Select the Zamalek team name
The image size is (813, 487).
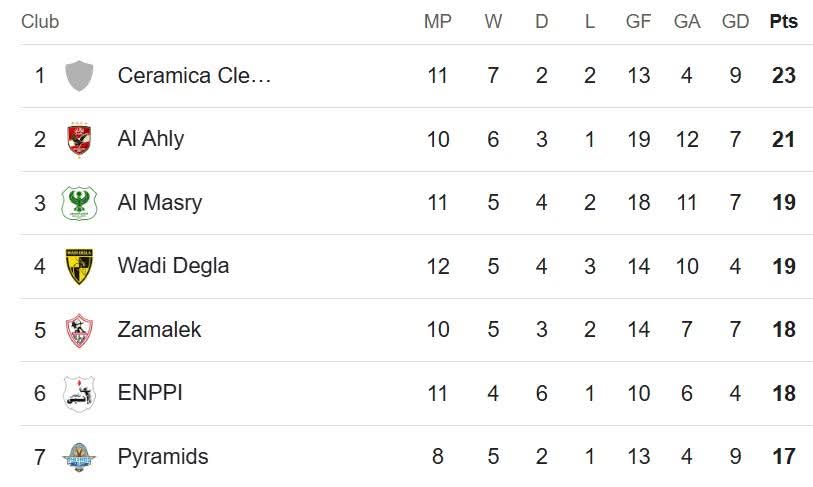pos(159,330)
